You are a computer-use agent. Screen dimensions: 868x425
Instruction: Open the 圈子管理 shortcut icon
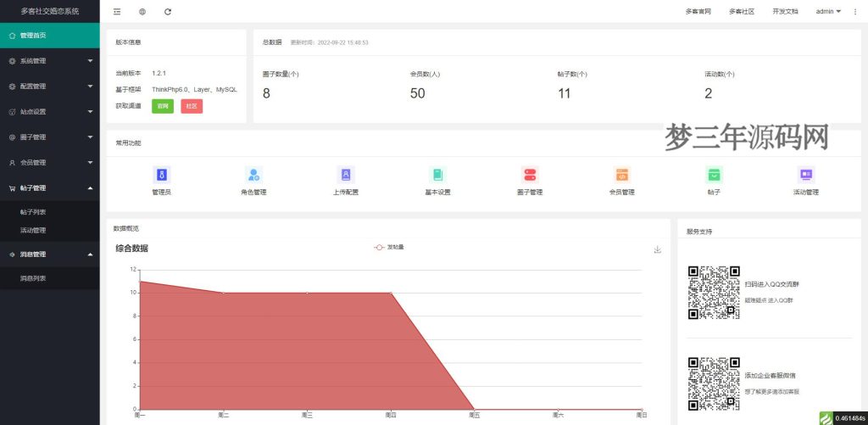(x=530, y=175)
